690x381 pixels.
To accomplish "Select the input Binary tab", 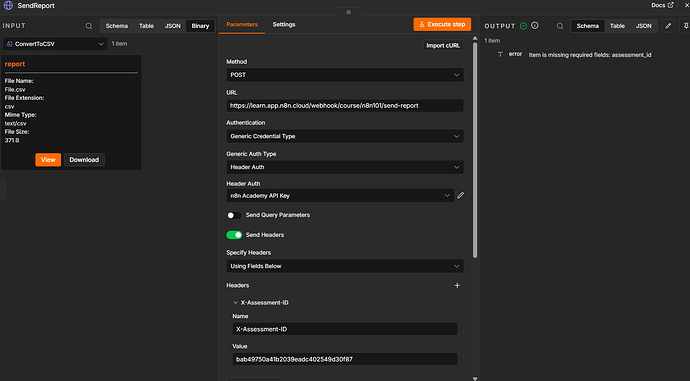I will coord(200,26).
